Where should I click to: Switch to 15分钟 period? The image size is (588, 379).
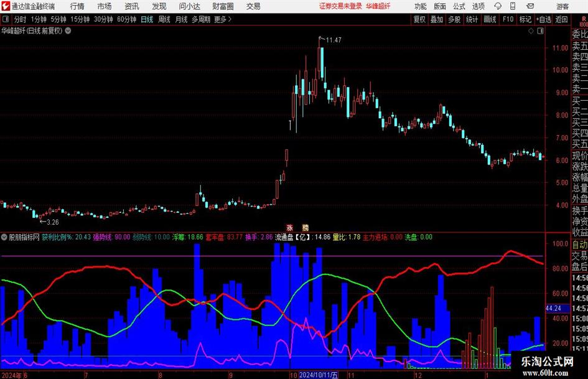(80, 19)
